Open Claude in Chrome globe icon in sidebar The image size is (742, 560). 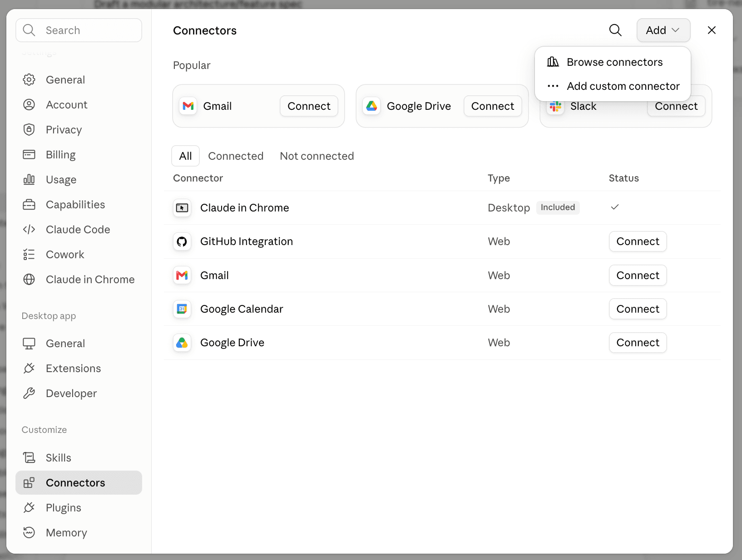pos(29,280)
